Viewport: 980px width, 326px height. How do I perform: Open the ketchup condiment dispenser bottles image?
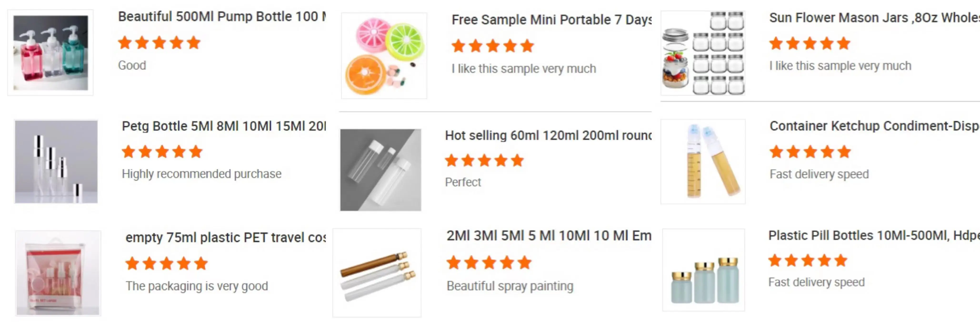(x=703, y=161)
